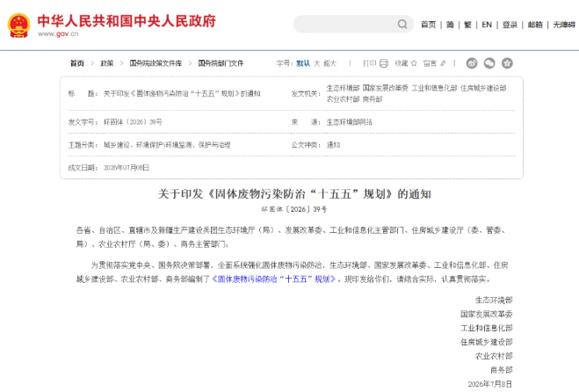Switch to traditional Chinese 繁
Image resolution: width=579 pixels, height=392 pixels.
(x=467, y=25)
